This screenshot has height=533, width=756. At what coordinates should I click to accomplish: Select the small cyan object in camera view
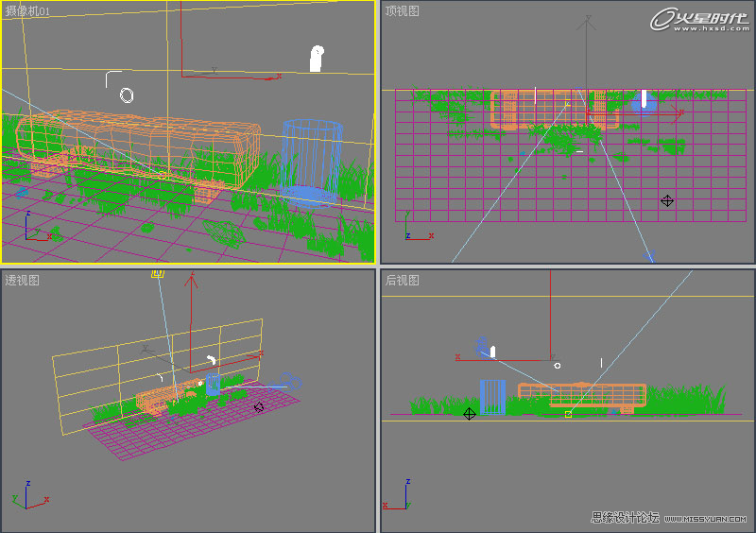point(22,194)
